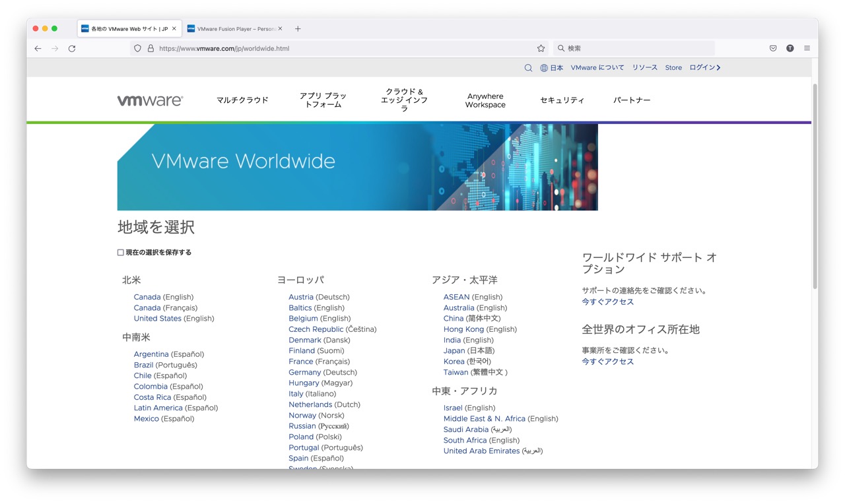Viewport: 845px width, 504px height.
Task: Reload the page with the refresh icon
Action: (x=72, y=48)
